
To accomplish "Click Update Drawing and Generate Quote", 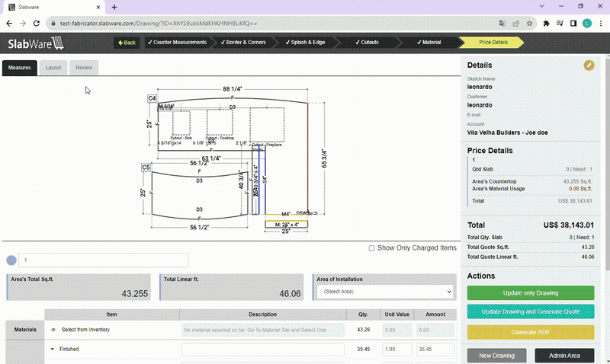I will [531, 311].
